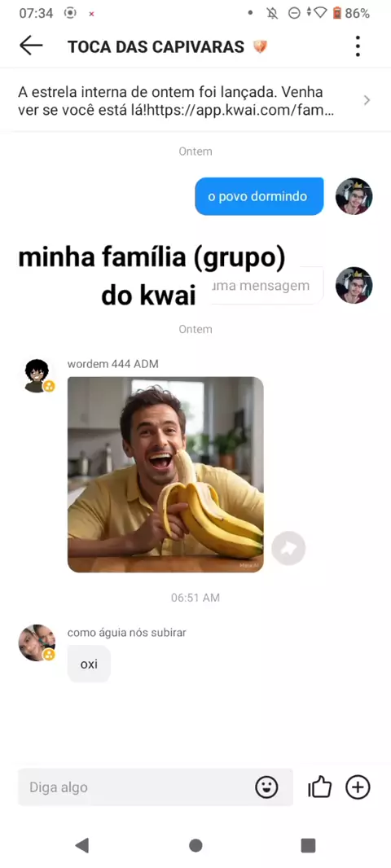Open the three-dot options menu

tap(358, 46)
